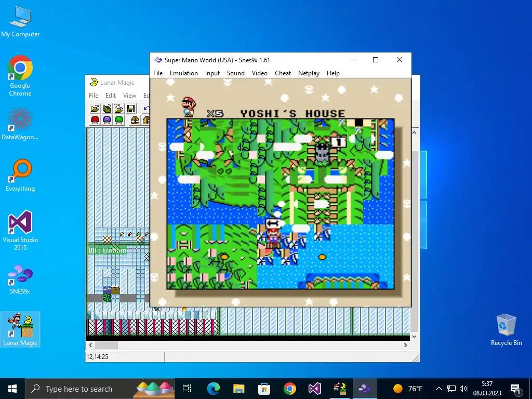The image size is (532, 399).
Task: Click the 12,14:25 status bar coordinates
Action: [x=97, y=356]
